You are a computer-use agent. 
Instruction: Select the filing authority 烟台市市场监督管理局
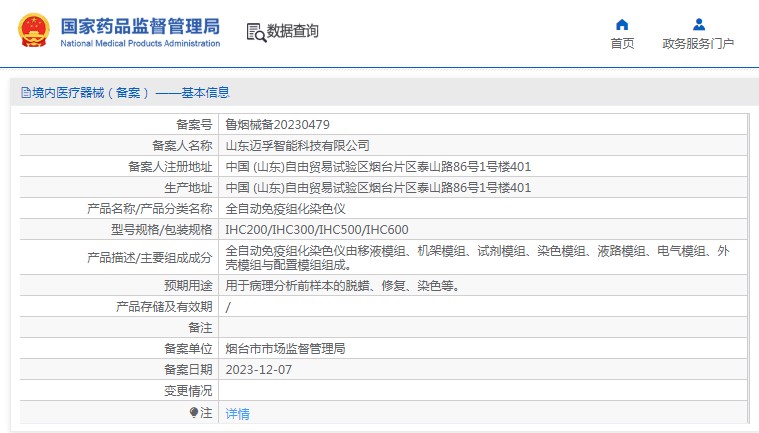coord(285,349)
